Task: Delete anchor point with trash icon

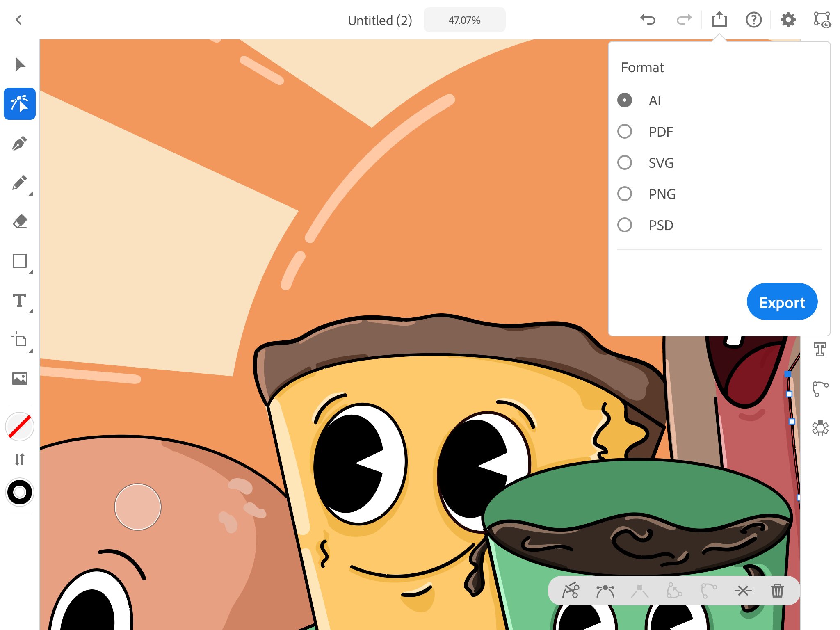Action: pyautogui.click(x=777, y=591)
